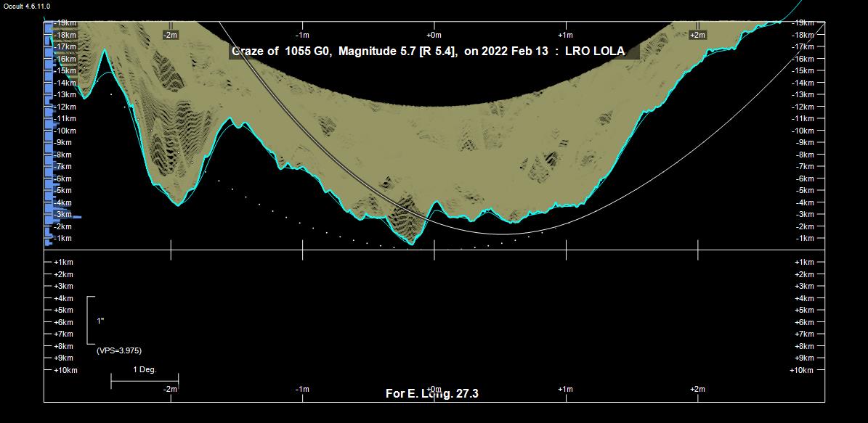Click the +1m marker on the upper time axis
The width and height of the screenshot is (868, 423).
click(x=565, y=35)
